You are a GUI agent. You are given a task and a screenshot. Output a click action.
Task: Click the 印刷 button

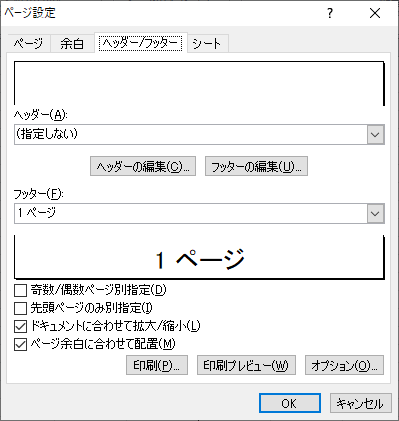tap(157, 365)
